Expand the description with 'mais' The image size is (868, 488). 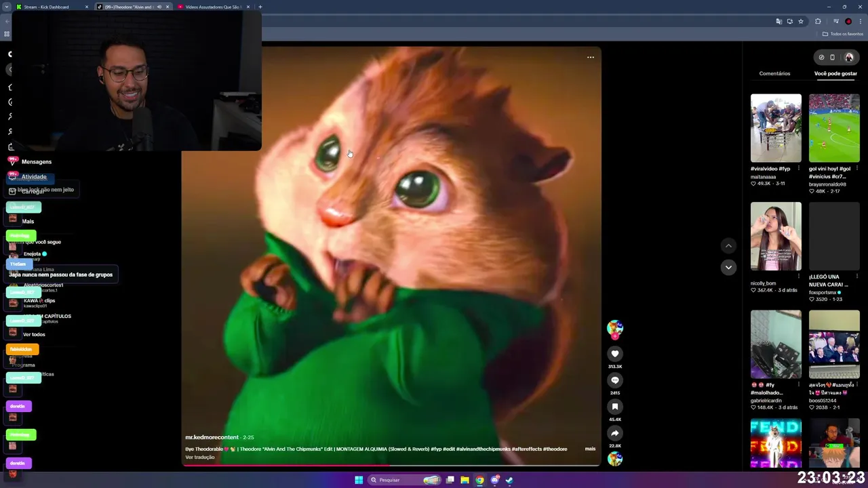click(590, 449)
